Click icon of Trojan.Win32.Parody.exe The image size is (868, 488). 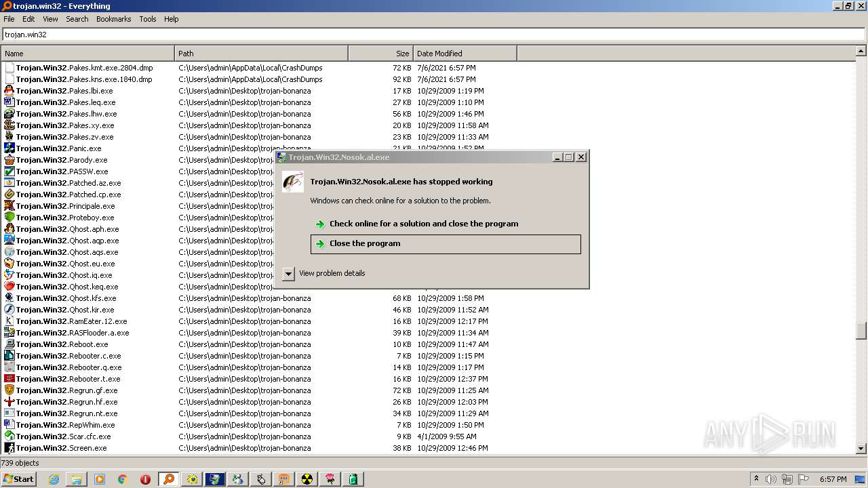tap(9, 160)
